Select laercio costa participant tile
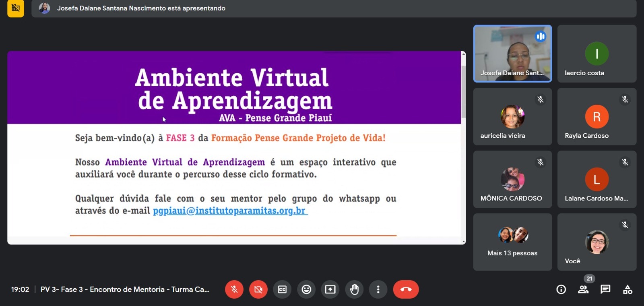This screenshot has height=306, width=644. 597,54
